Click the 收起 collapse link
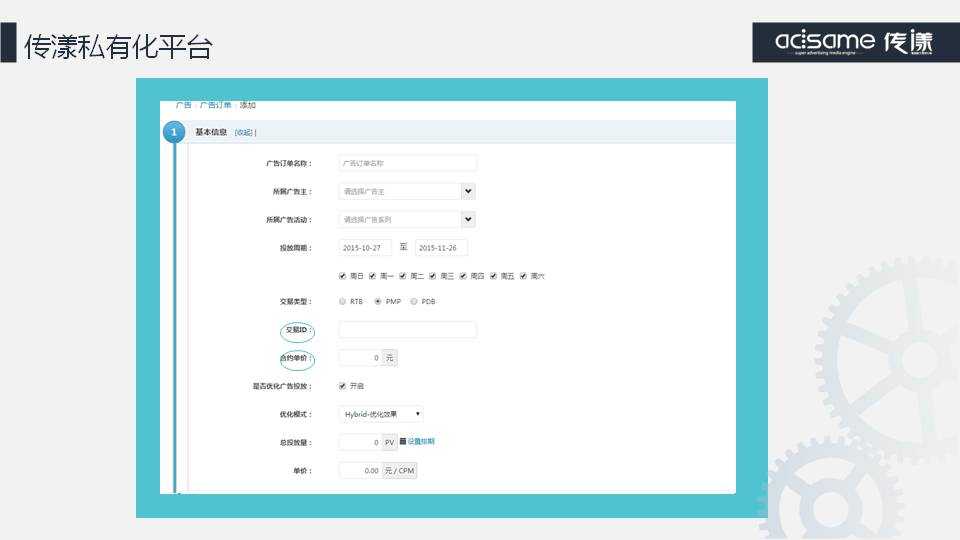This screenshot has height=540, width=960. coord(244,132)
